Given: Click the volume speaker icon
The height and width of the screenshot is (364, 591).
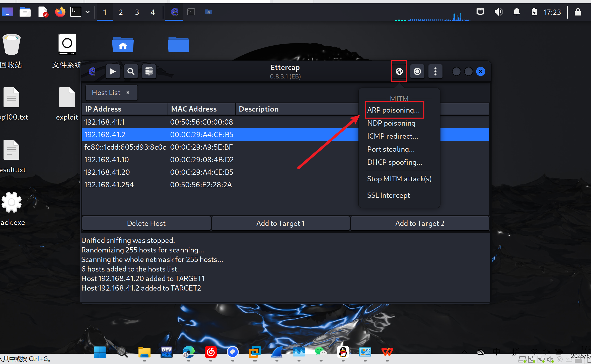Looking at the screenshot, I should (498, 12).
